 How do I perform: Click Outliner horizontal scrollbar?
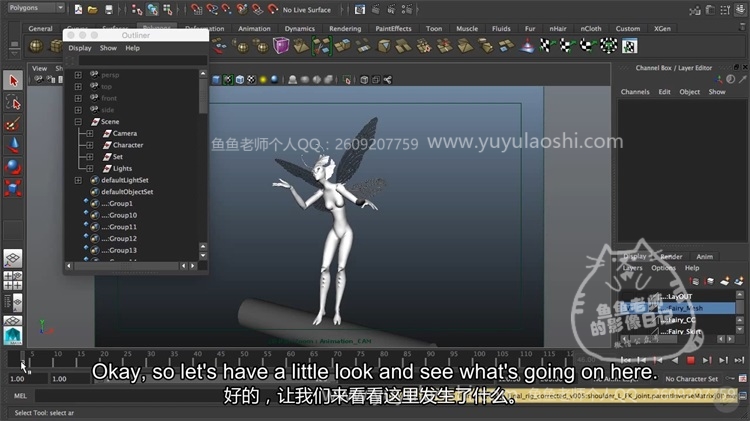click(127, 266)
